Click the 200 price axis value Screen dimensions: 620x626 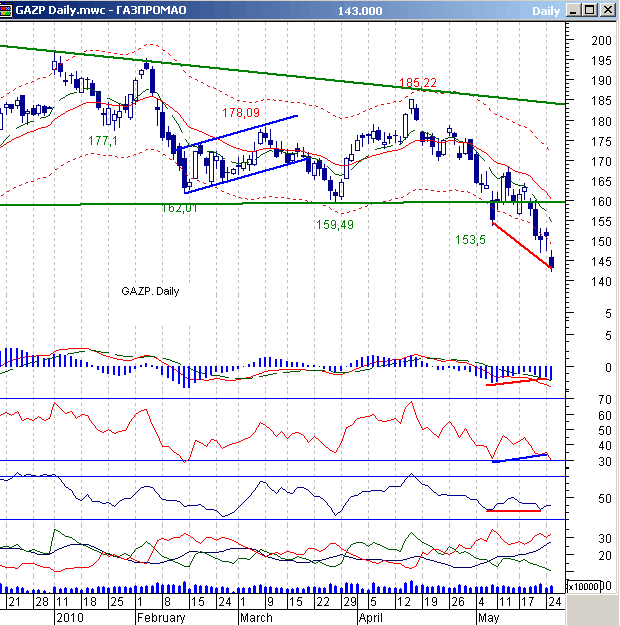(x=601, y=41)
